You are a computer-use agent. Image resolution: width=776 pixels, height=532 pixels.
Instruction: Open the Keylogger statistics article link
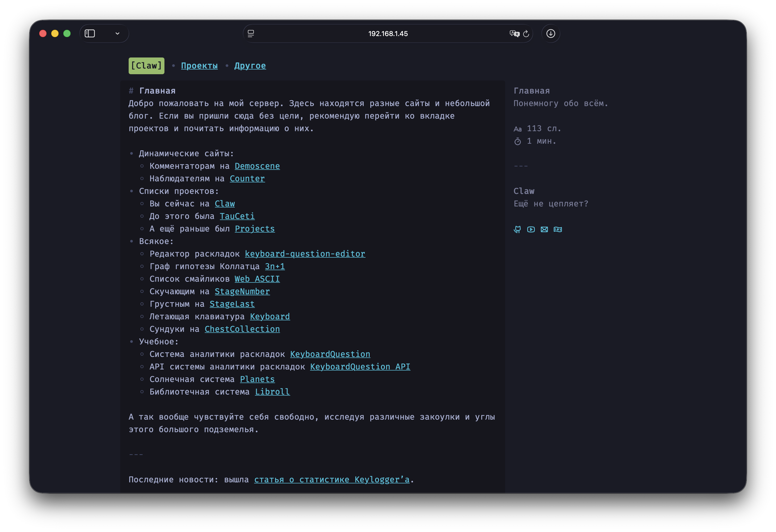click(x=332, y=479)
